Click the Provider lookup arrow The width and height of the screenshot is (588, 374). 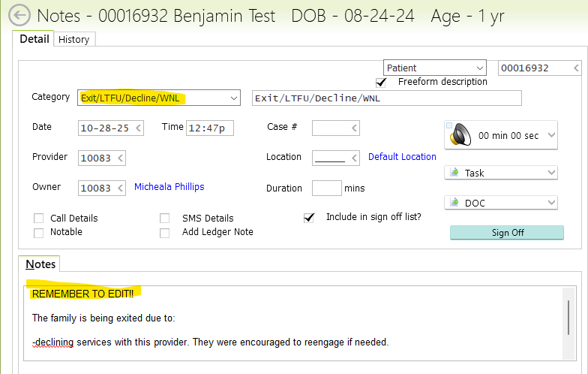pyautogui.click(x=120, y=158)
